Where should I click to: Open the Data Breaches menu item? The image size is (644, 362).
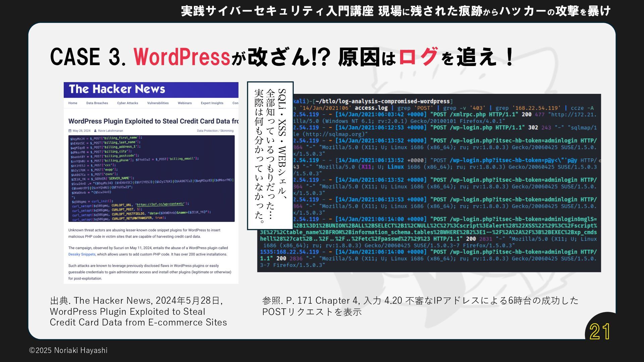click(x=97, y=103)
